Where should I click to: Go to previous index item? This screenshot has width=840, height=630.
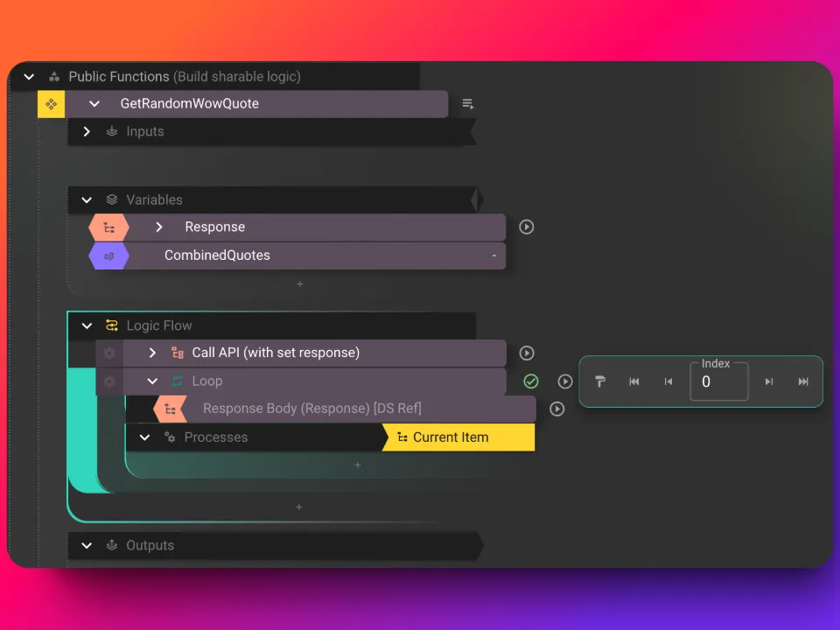point(668,381)
